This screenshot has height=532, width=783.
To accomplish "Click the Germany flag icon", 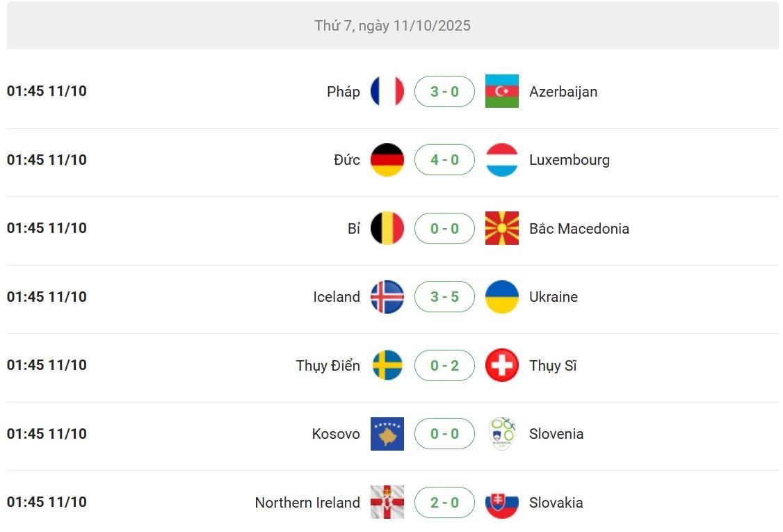I will 387,160.
